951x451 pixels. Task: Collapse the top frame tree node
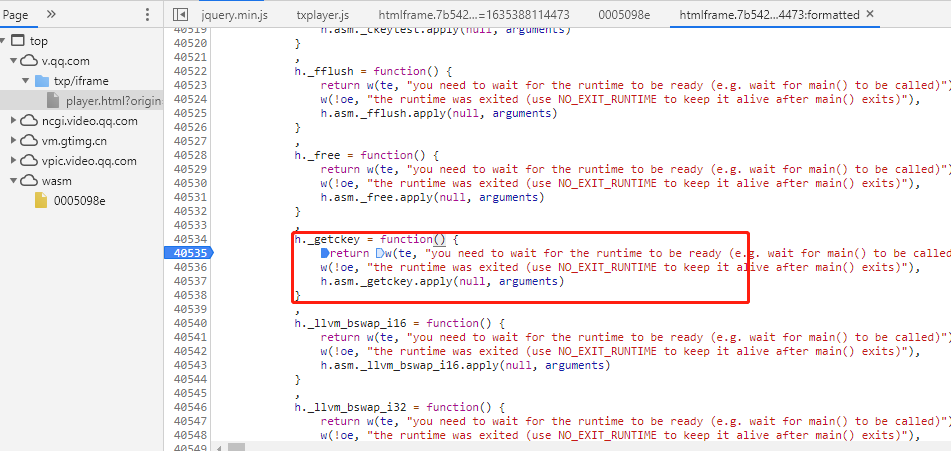(4, 41)
